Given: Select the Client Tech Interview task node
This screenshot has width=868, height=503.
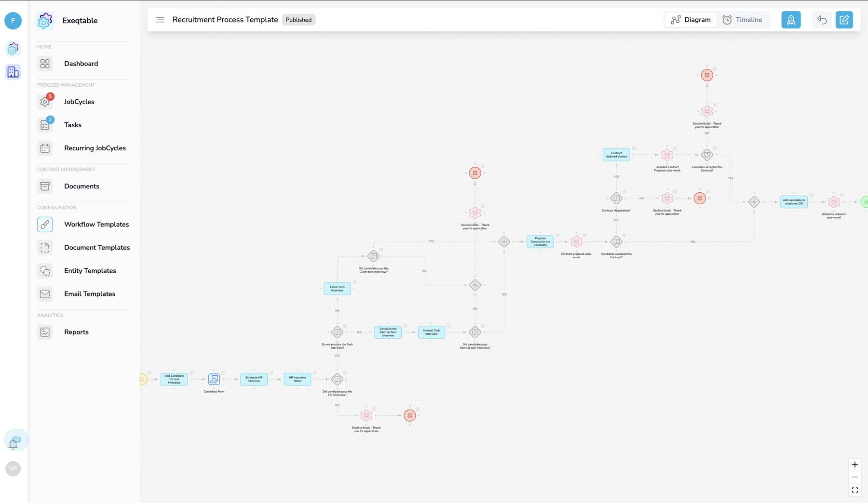Looking at the screenshot, I should click(x=337, y=289).
